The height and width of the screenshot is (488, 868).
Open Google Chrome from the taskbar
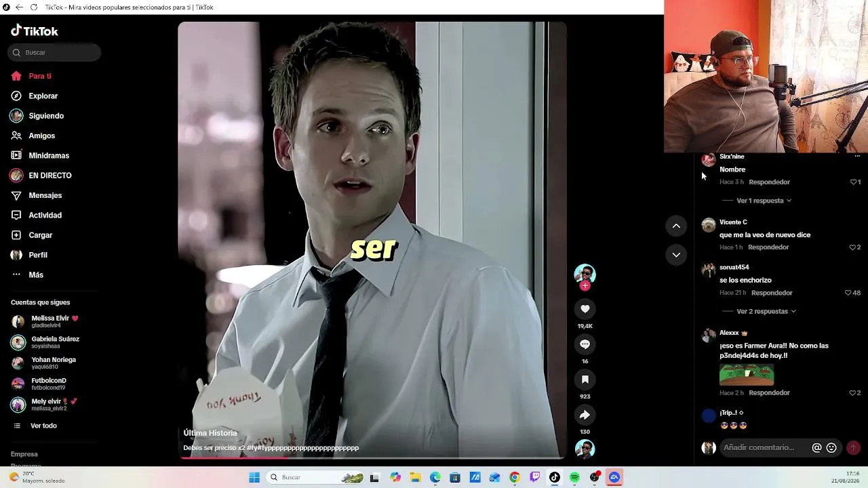tap(515, 477)
